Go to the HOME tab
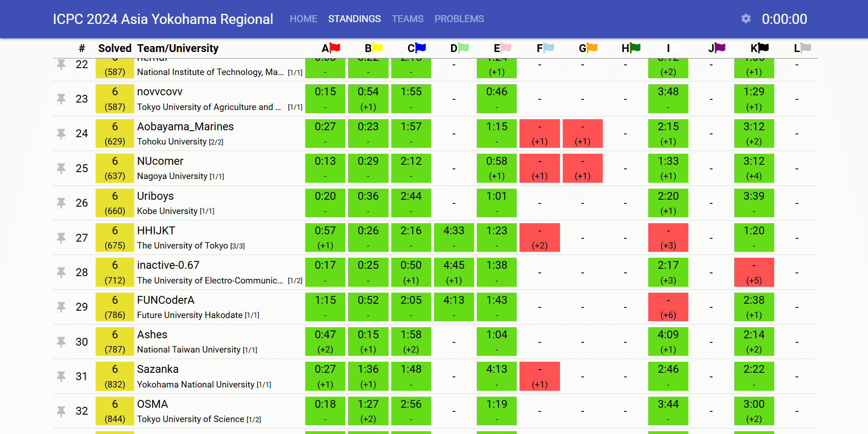 tap(303, 19)
